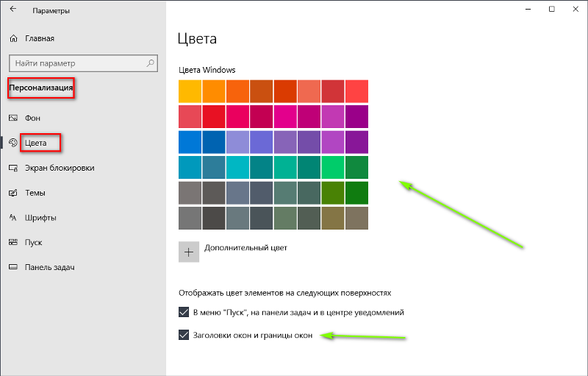Pick the bright green swatch in teal row

(333, 167)
